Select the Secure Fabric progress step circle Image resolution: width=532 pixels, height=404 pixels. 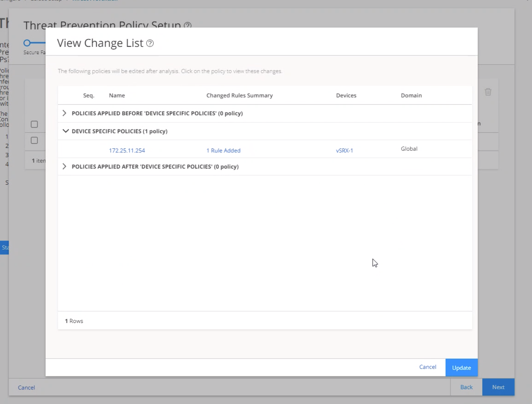coord(26,42)
